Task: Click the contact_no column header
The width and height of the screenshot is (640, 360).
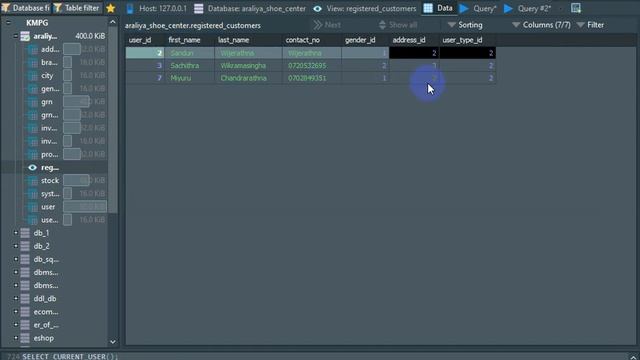Action: (x=312, y=40)
